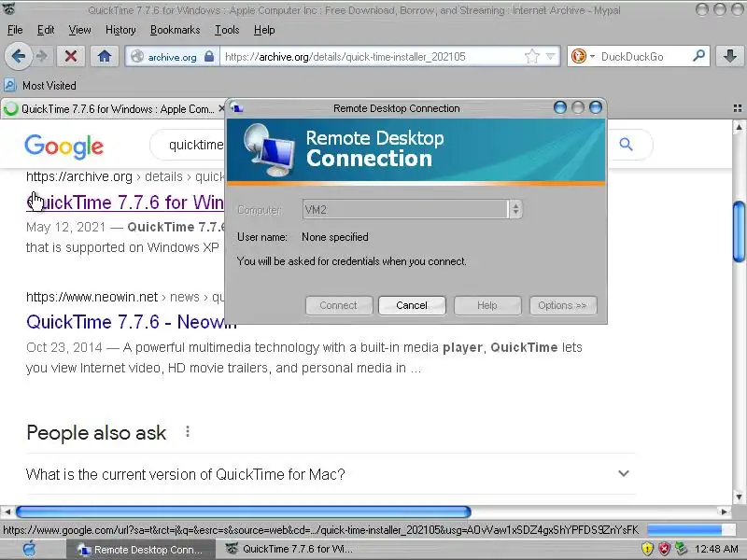Open the Computer VM2 combo box arrows

[x=515, y=209]
